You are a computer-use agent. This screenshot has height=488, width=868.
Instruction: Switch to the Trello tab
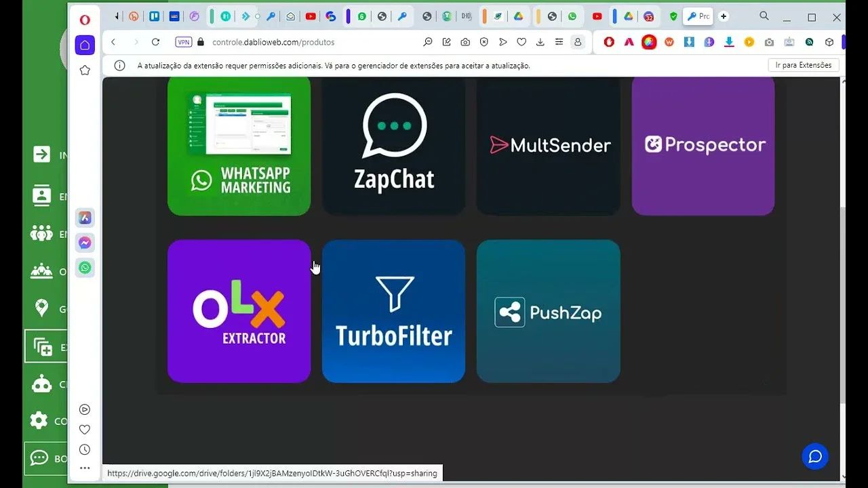(155, 16)
